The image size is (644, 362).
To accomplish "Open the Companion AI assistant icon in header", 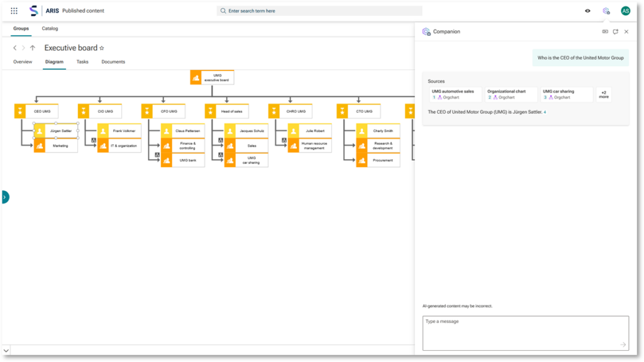I will click(606, 11).
